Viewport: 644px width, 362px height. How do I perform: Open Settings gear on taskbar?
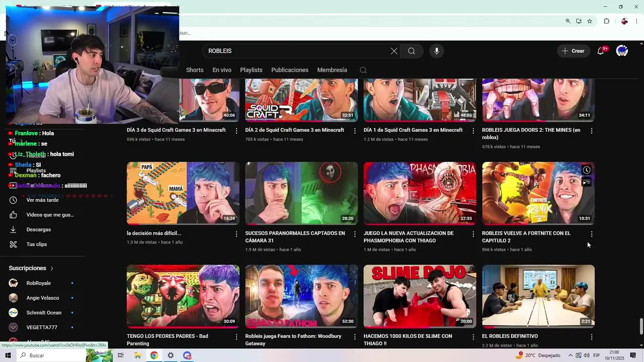(x=171, y=355)
